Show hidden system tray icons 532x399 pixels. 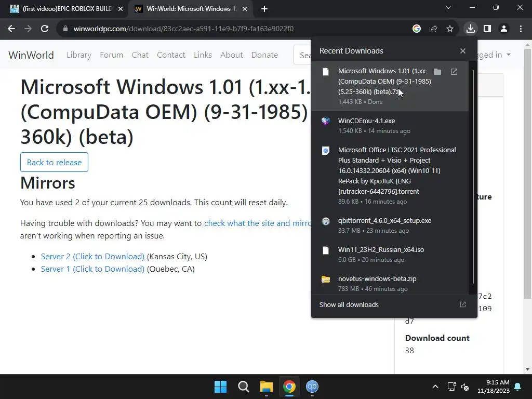click(x=435, y=387)
